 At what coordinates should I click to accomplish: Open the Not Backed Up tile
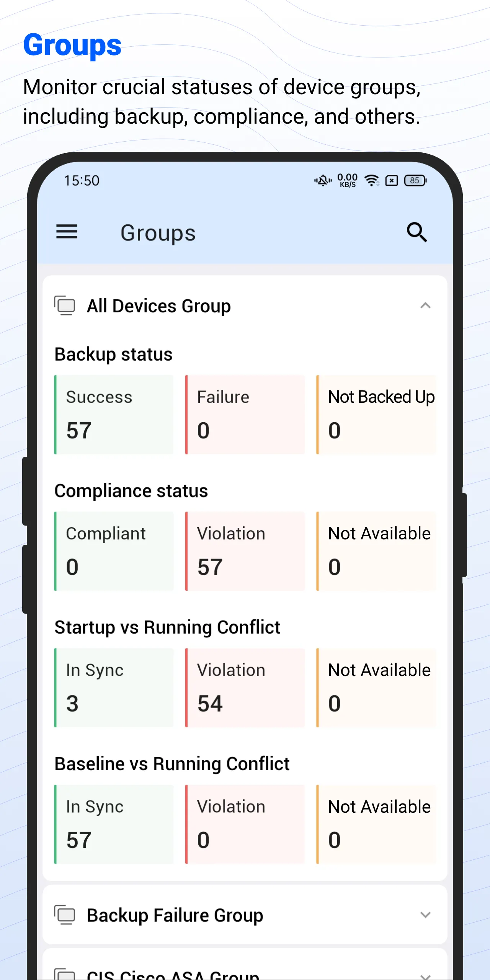point(376,415)
